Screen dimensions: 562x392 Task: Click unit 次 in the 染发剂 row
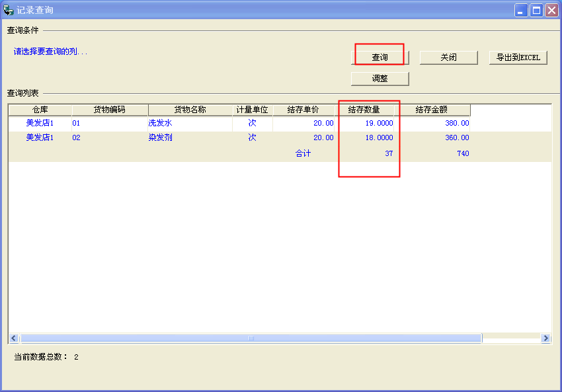pyautogui.click(x=253, y=137)
